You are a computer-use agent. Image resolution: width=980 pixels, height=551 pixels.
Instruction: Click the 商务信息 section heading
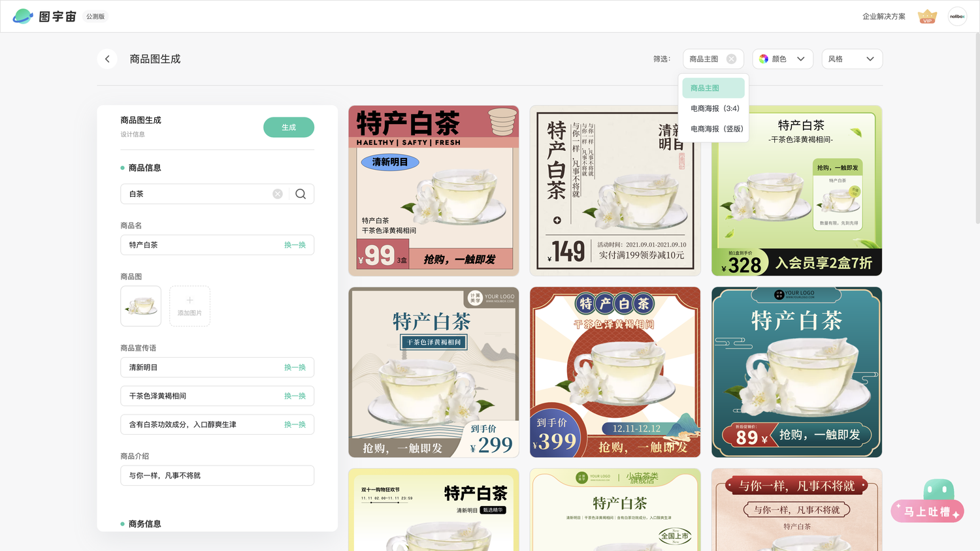coord(144,524)
